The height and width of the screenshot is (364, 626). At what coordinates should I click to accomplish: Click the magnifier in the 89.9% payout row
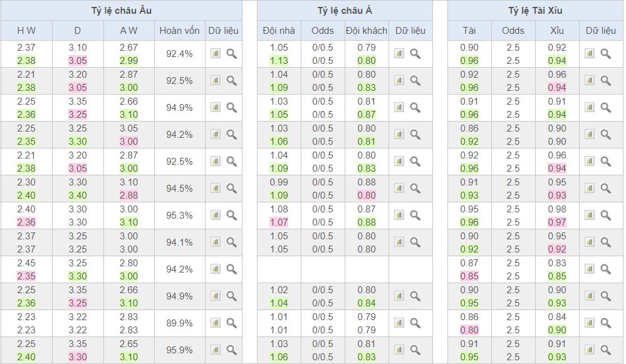pyautogui.click(x=231, y=323)
